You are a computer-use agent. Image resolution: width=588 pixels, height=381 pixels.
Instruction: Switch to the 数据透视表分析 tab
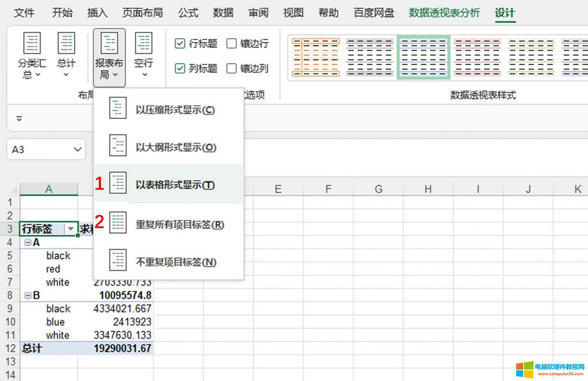[444, 13]
